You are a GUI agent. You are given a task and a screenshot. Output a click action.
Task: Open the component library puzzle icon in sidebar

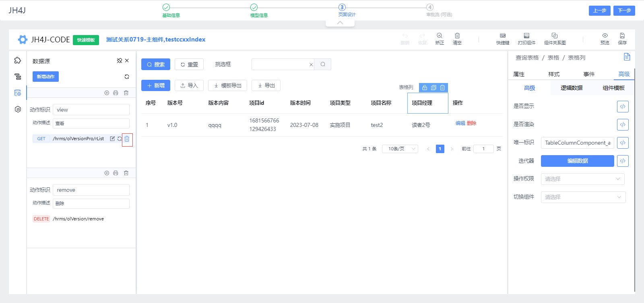(x=17, y=60)
